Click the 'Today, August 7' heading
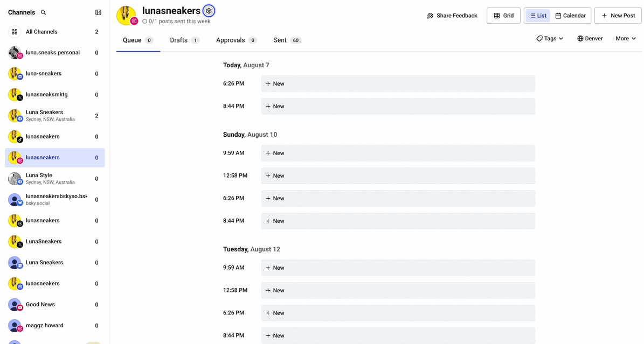The height and width of the screenshot is (344, 644). tap(246, 65)
